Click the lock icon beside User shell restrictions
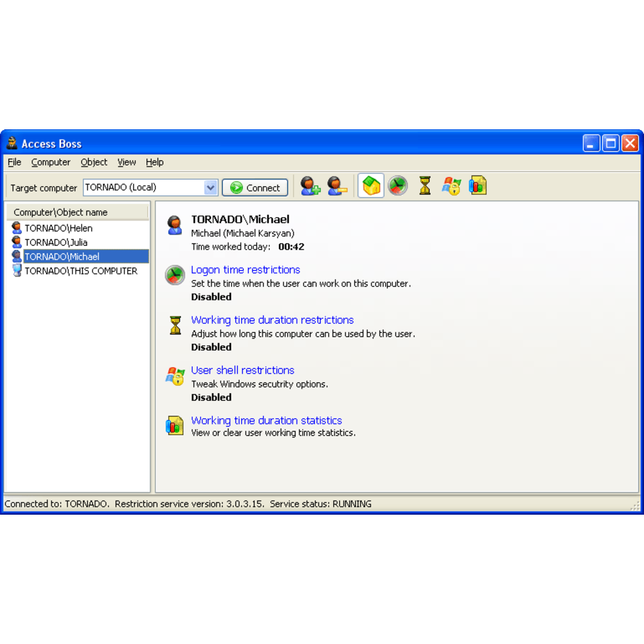644x644 pixels. coord(175,376)
